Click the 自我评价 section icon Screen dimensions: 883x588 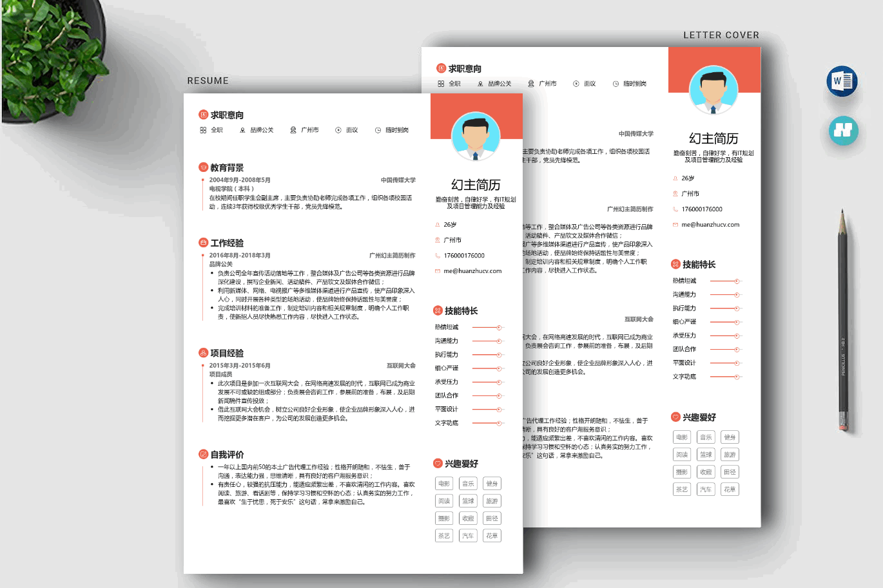(x=203, y=454)
